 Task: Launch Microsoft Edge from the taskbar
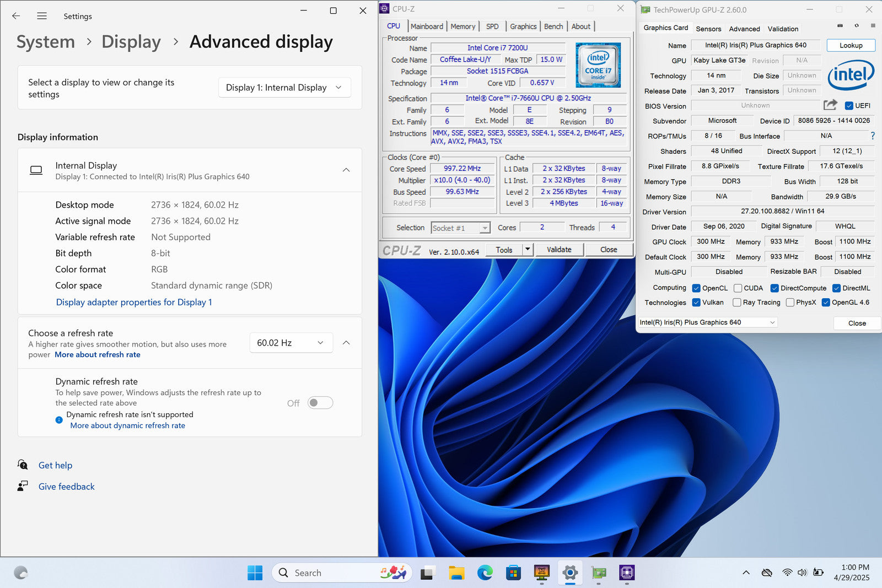coord(485,573)
